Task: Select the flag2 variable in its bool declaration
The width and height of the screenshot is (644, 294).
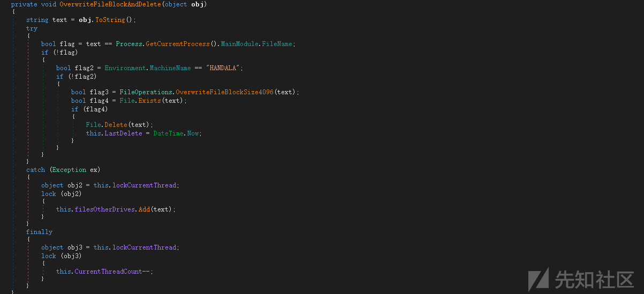Action: click(84, 68)
